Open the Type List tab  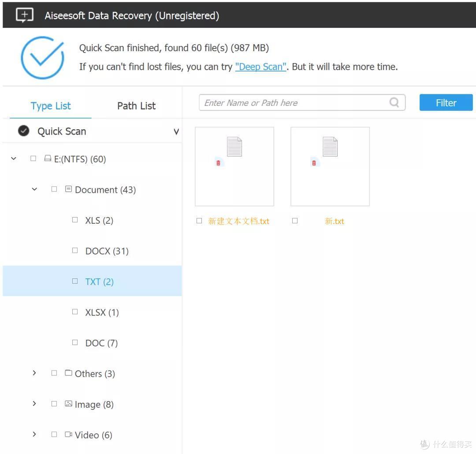pos(51,106)
